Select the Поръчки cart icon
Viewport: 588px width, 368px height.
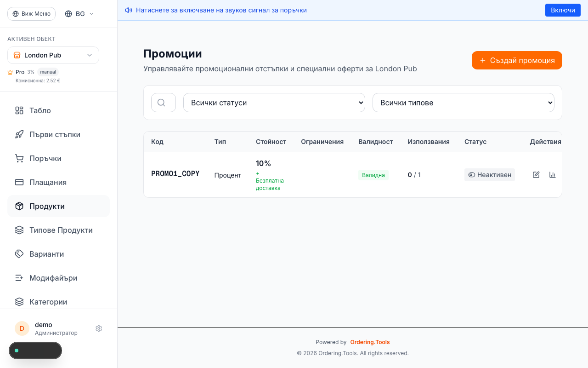(19, 158)
